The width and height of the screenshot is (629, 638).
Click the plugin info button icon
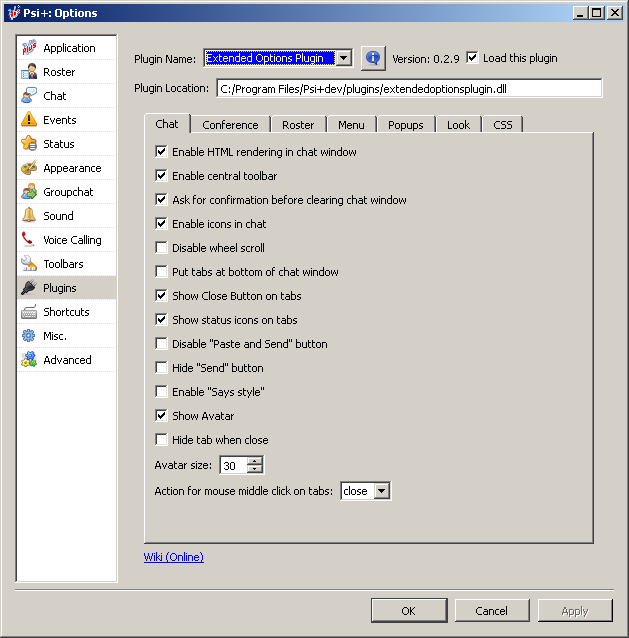click(x=373, y=58)
